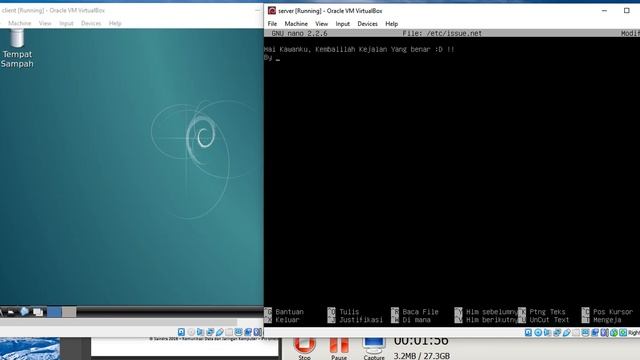Click the display indicator in client status bar
640x360 pixels.
click(238, 332)
